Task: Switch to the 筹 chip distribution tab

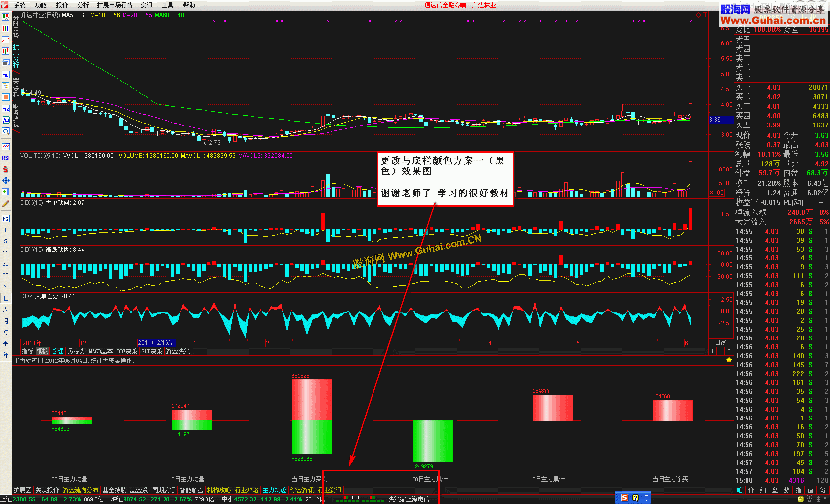Action: 823,490
